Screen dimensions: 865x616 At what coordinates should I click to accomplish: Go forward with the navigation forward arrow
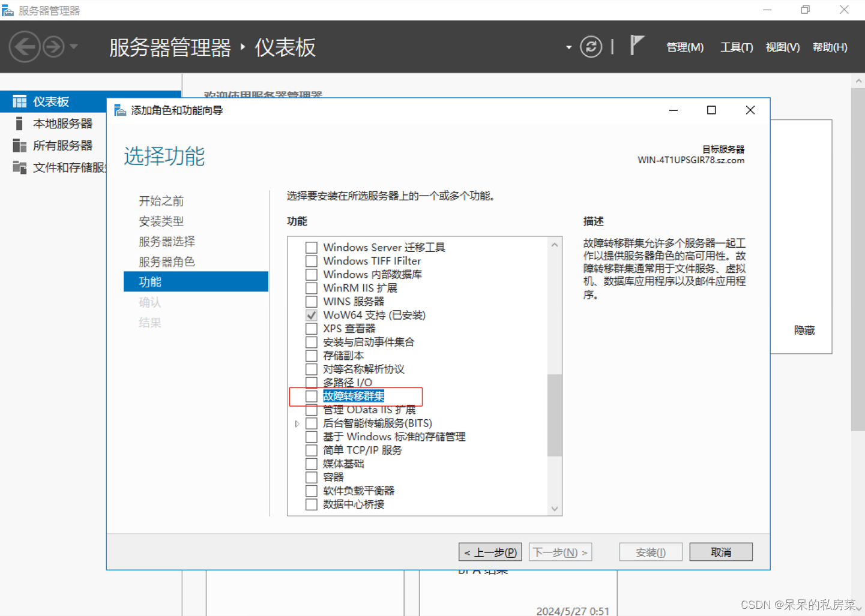click(x=53, y=47)
